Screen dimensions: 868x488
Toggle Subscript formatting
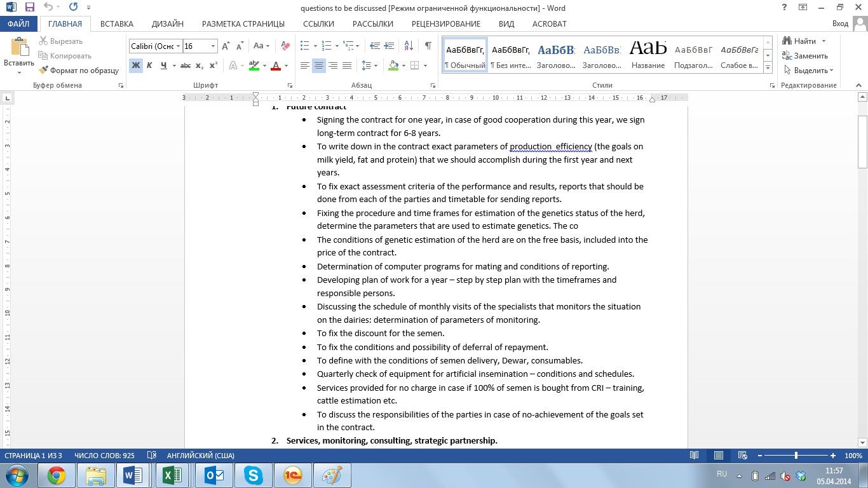pos(200,65)
